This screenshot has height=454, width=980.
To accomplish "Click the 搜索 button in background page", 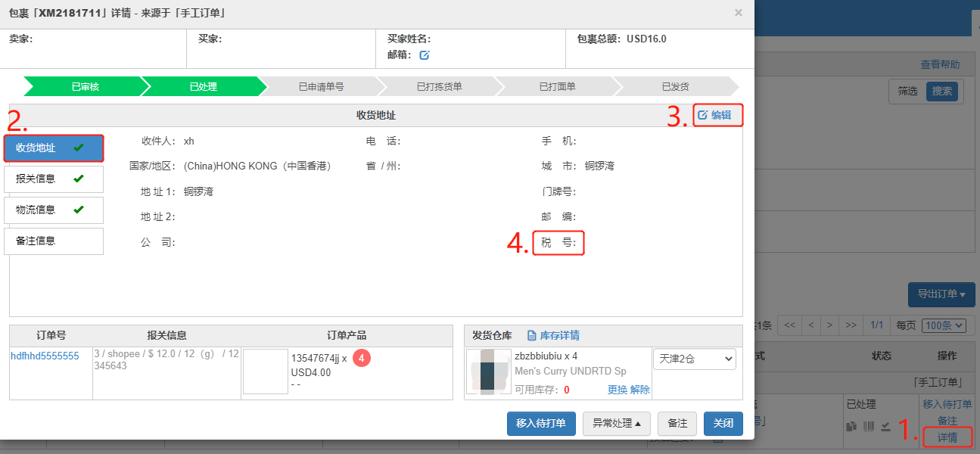I will pos(942,91).
